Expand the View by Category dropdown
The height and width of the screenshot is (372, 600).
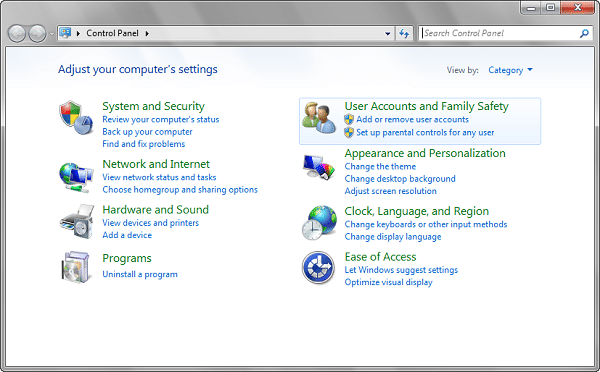point(510,70)
